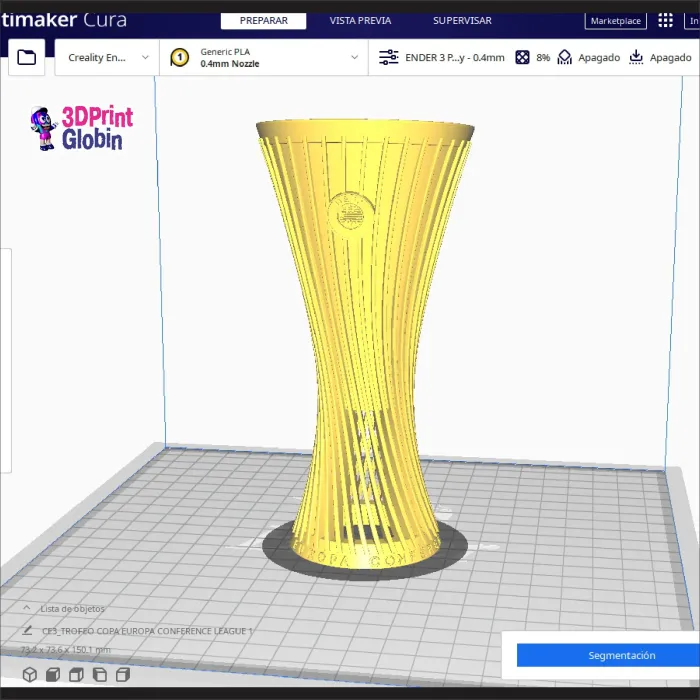Switch to right view cube icon
The image size is (700, 700).
(122, 675)
